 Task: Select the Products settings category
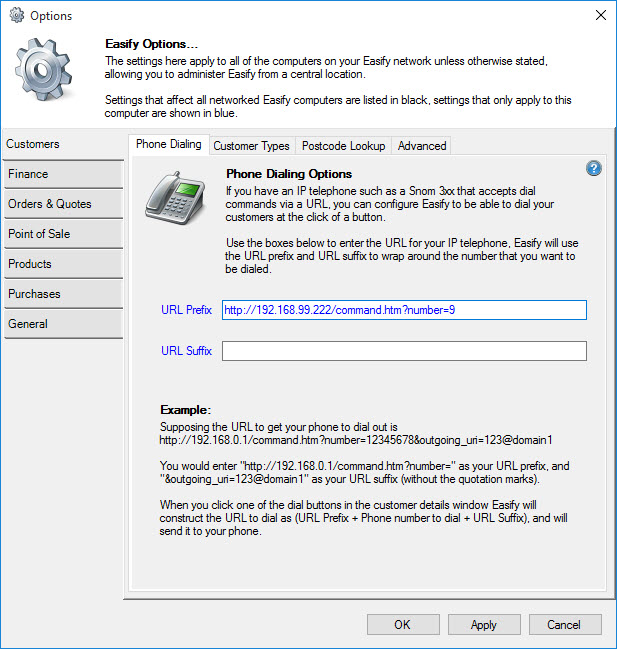point(61,264)
